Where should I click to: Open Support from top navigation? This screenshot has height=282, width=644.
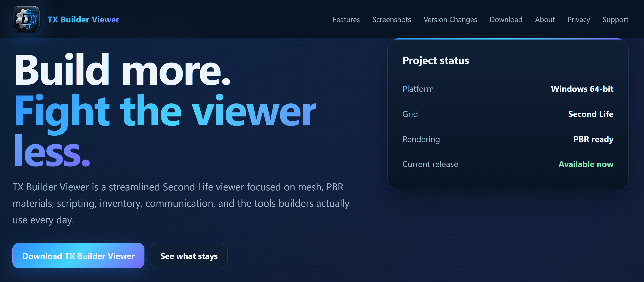615,20
